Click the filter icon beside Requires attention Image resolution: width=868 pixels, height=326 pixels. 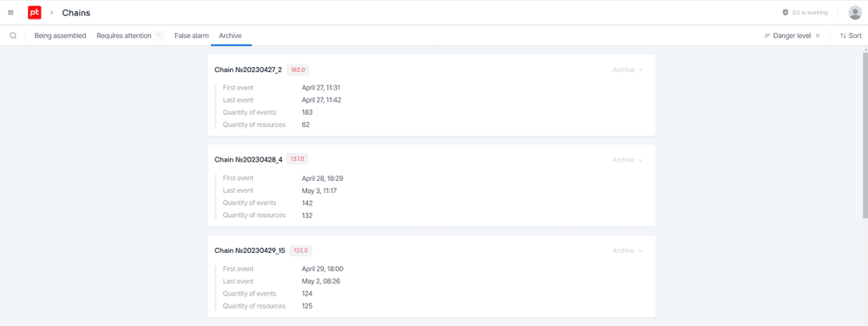pyautogui.click(x=159, y=36)
